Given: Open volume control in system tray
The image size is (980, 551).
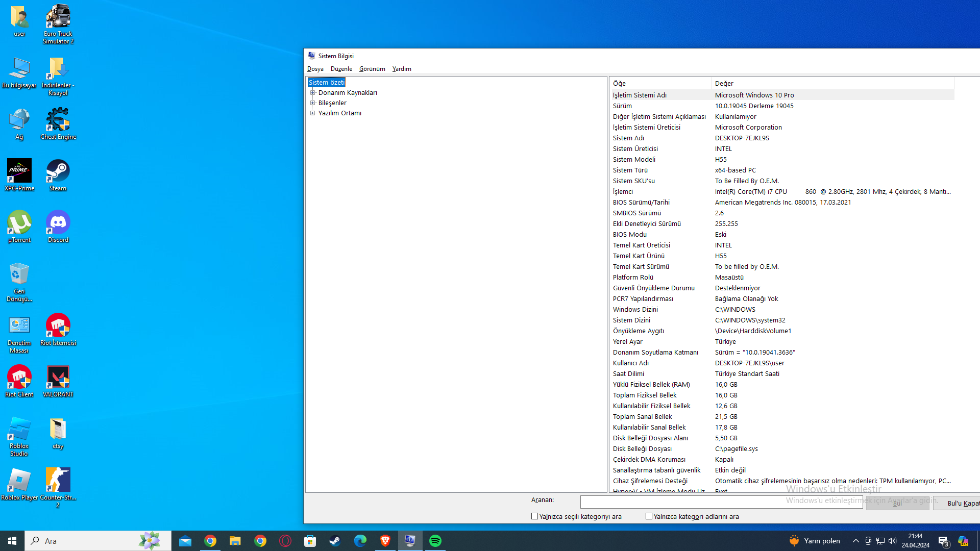Looking at the screenshot, I should coord(892,541).
